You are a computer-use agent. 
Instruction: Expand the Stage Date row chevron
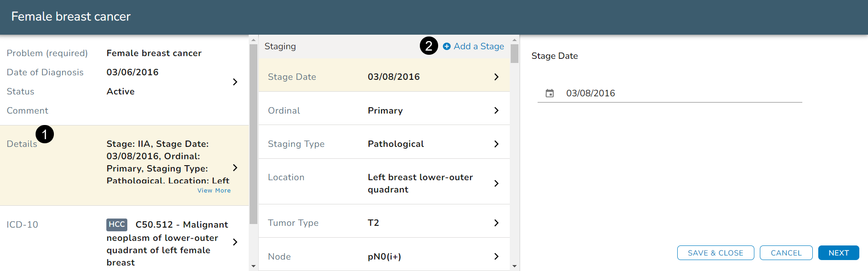[496, 77]
